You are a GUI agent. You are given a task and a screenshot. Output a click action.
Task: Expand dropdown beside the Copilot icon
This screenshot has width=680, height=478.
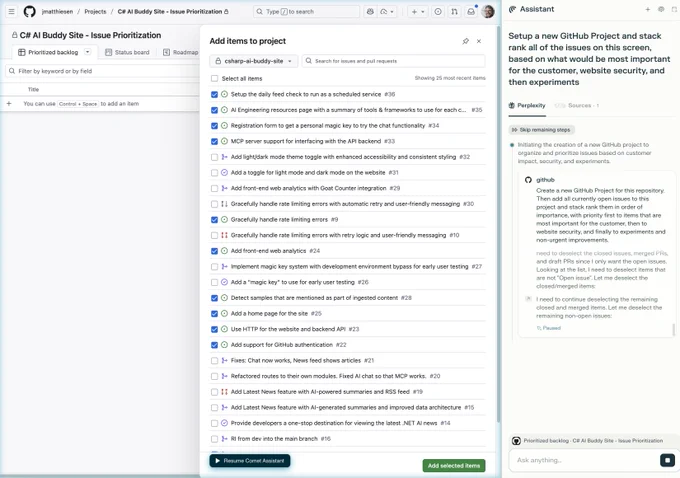387,12
